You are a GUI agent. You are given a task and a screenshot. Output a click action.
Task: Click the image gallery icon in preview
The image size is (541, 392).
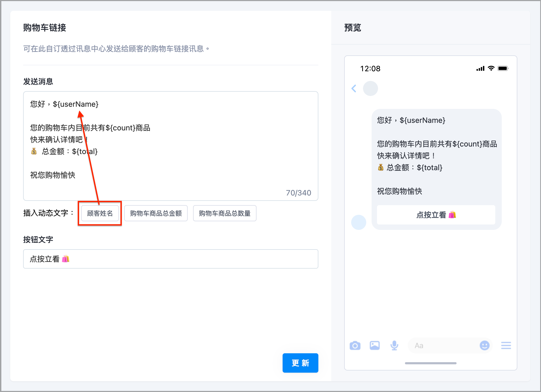click(375, 345)
